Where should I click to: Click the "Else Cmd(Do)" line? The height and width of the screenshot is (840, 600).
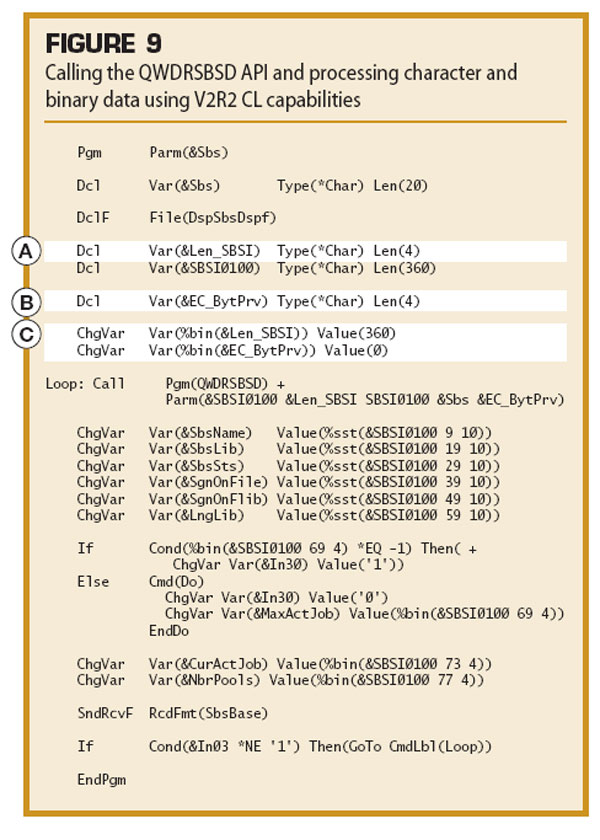point(140,582)
